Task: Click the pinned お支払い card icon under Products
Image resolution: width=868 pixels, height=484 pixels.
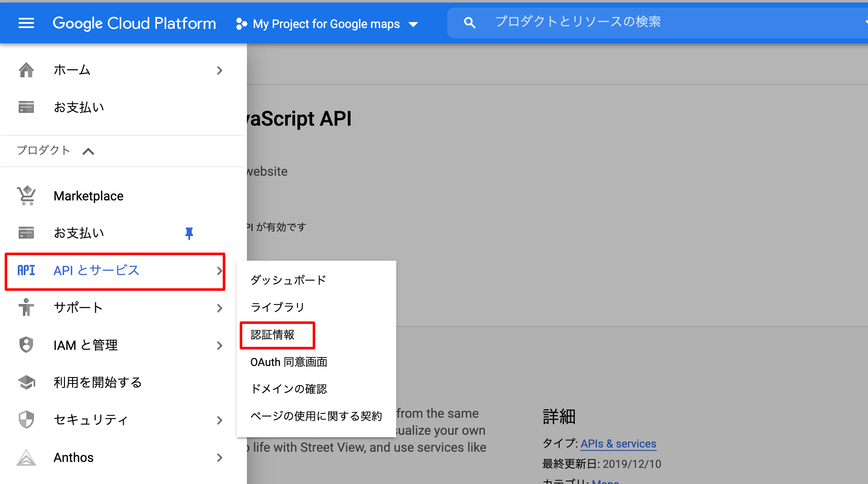Action: coord(26,233)
